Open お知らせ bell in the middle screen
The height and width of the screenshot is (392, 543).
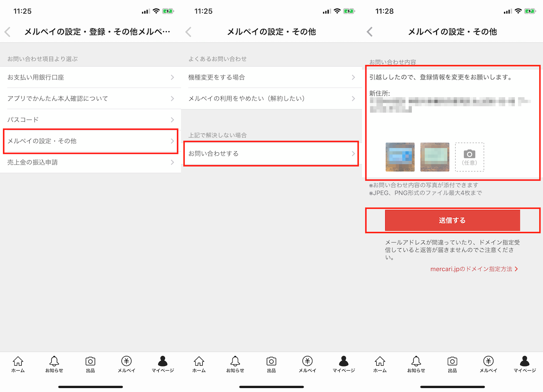pyautogui.click(x=235, y=364)
